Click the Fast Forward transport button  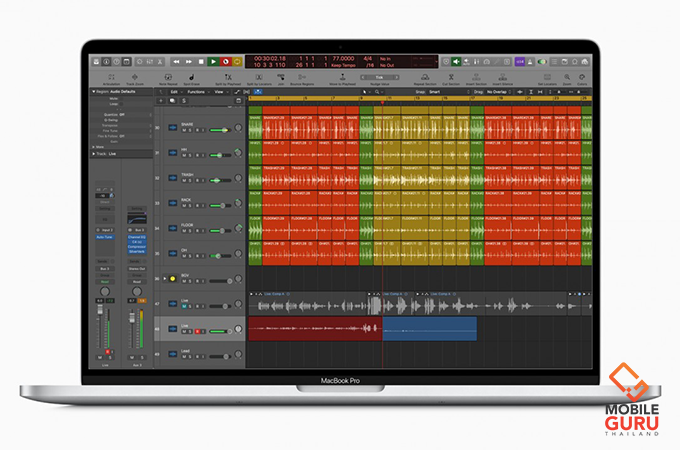[x=189, y=62]
